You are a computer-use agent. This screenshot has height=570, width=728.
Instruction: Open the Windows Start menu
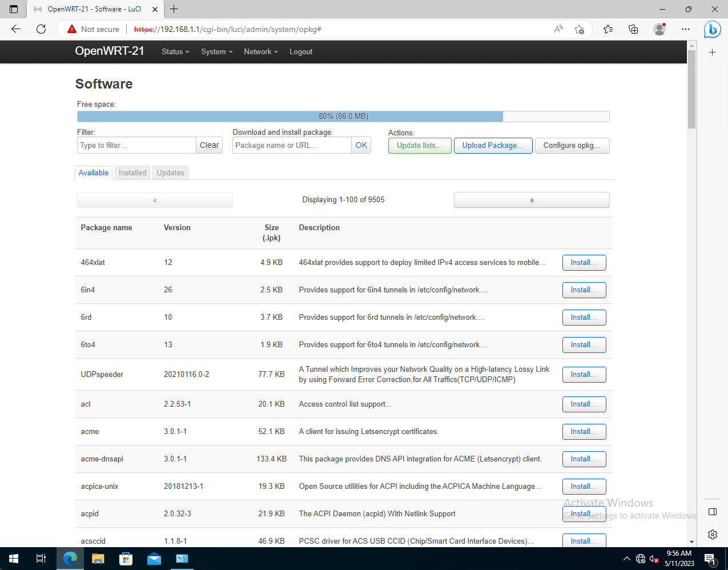[x=14, y=559]
